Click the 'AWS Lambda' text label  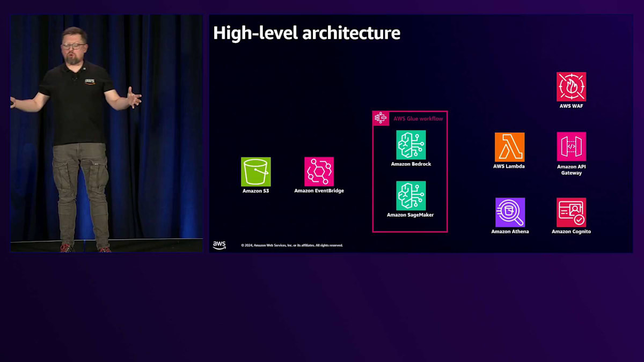pyautogui.click(x=509, y=166)
